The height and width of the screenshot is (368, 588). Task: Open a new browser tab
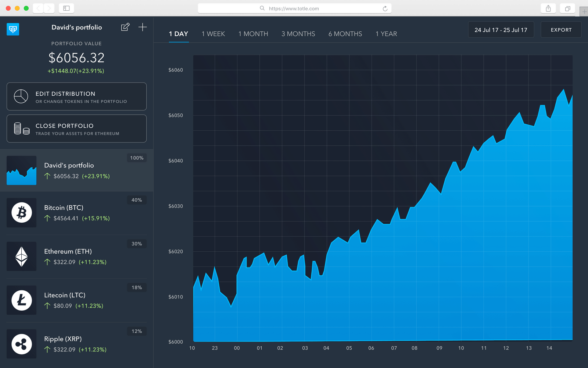point(584,12)
